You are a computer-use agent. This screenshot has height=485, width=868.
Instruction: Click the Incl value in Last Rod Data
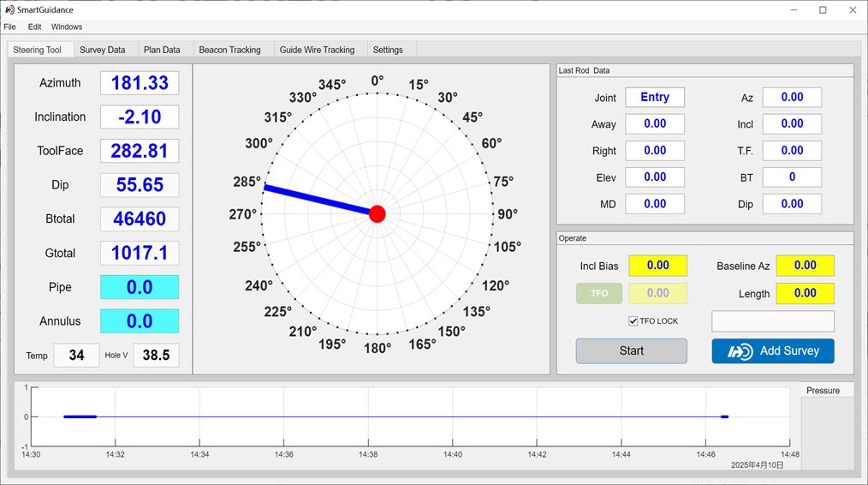(x=792, y=123)
